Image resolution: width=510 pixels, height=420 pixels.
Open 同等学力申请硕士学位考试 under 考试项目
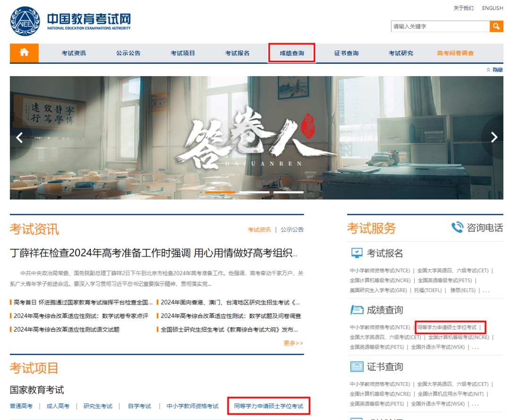(268, 406)
